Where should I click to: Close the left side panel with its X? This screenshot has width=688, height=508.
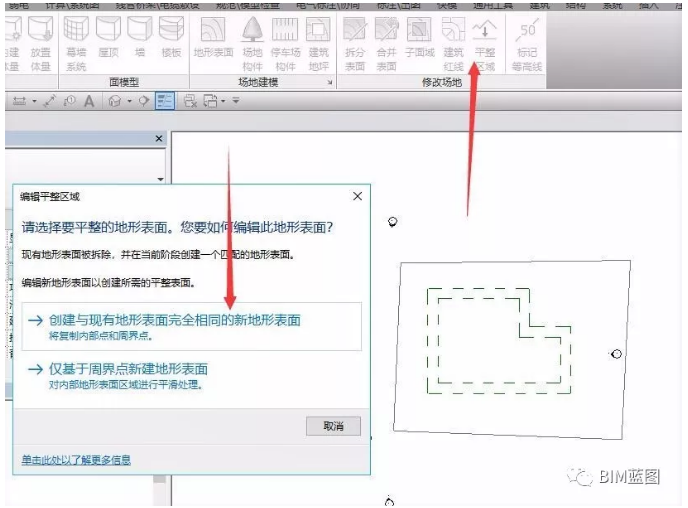(x=159, y=139)
